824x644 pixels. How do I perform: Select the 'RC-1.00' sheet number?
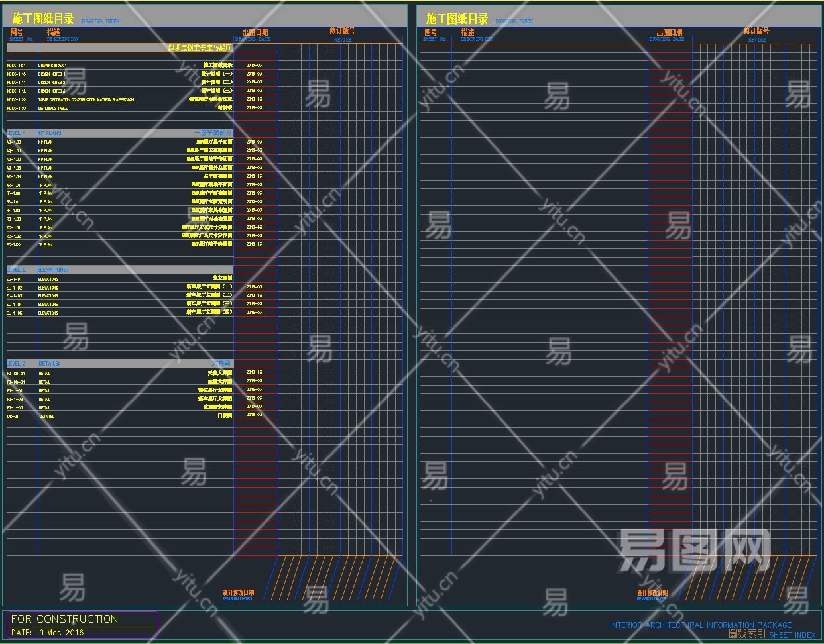(x=14, y=219)
